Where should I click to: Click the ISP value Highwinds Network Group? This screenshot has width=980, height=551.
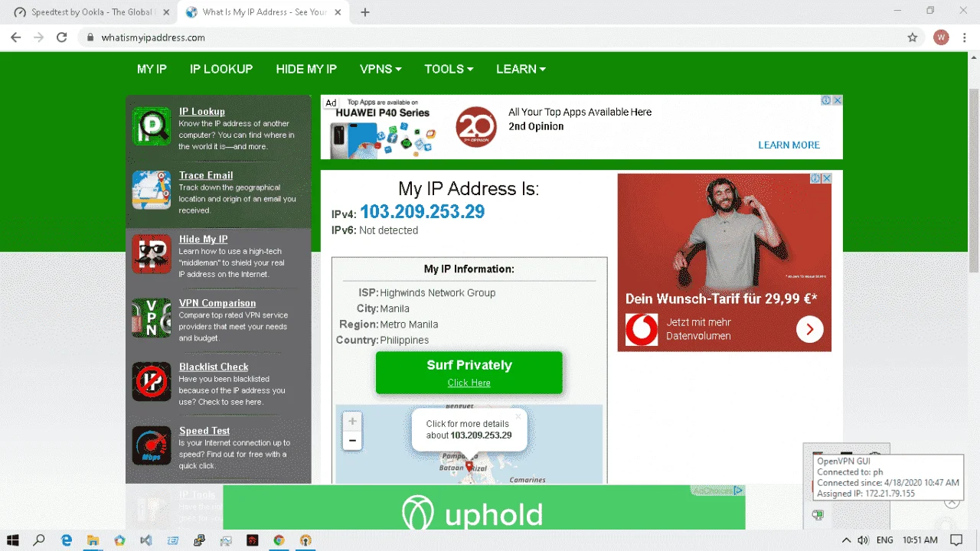(x=438, y=293)
